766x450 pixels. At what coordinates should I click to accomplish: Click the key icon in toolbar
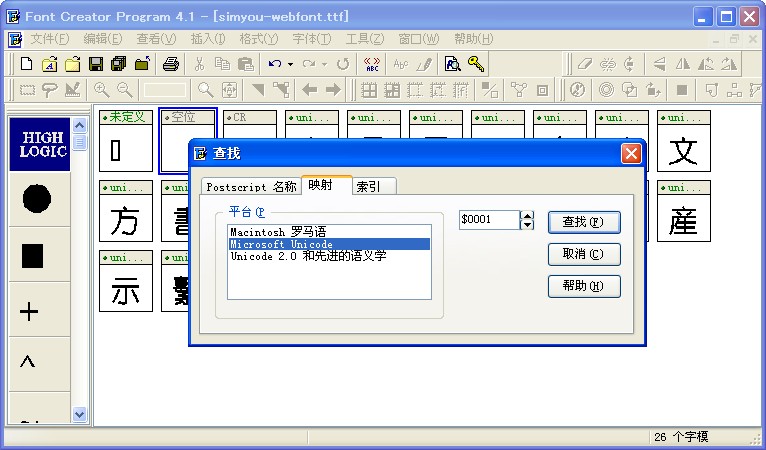[476, 64]
